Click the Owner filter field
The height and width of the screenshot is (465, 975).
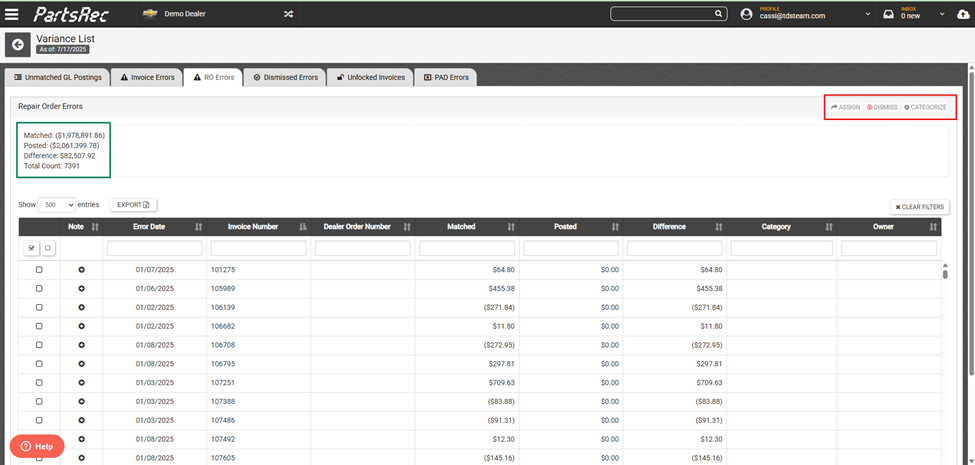coord(889,249)
